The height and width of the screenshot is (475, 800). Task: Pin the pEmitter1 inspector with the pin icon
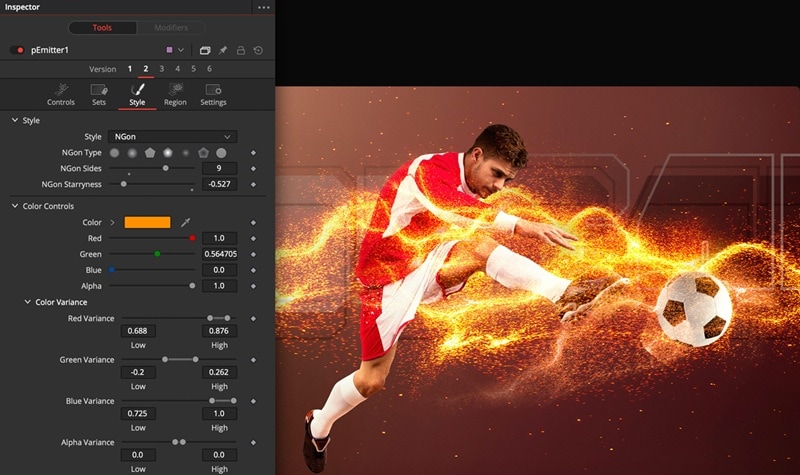pos(223,50)
